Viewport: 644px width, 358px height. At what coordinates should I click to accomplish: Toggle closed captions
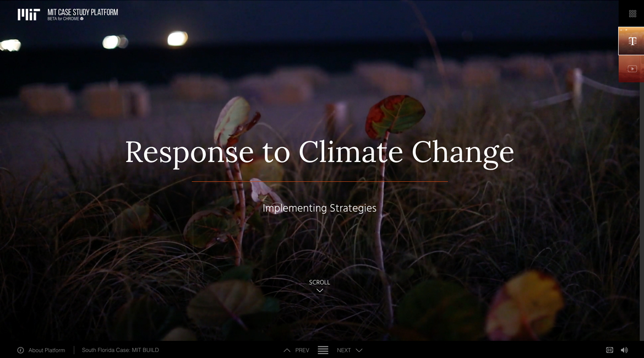pos(609,350)
